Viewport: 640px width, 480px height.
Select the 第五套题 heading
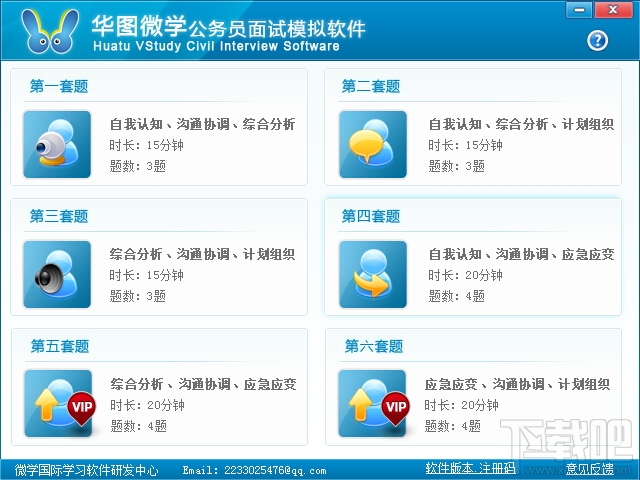click(60, 346)
